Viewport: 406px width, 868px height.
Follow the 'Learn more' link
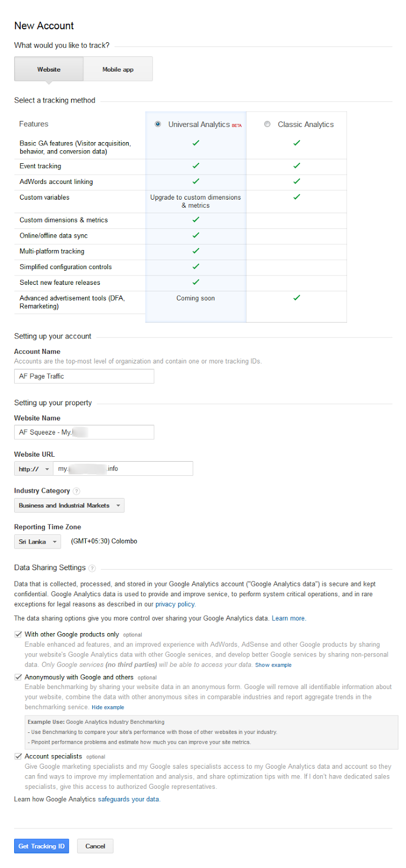tap(288, 618)
